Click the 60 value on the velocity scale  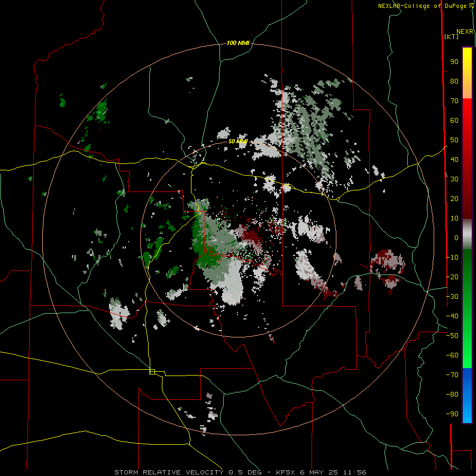(454, 121)
